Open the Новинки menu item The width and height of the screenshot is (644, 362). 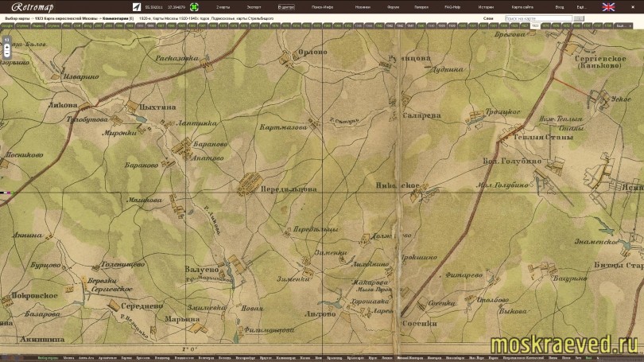363,7
